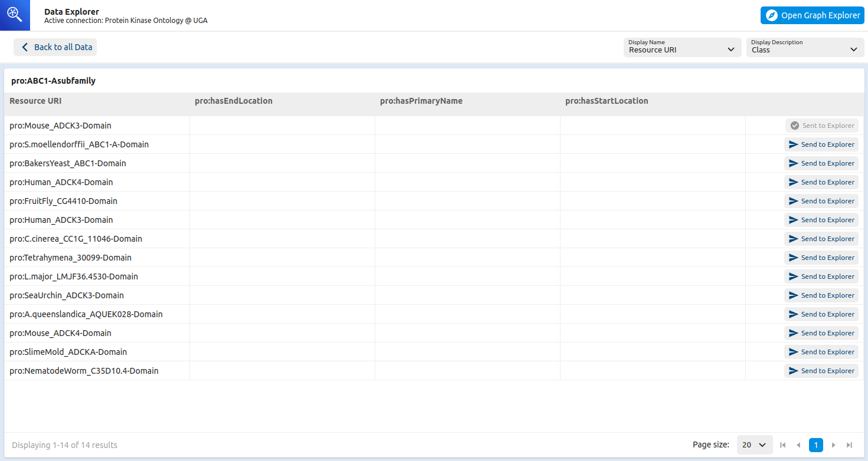The width and height of the screenshot is (868, 461).
Task: Send pro:Human_ADCK4-Domain to Explorer
Action: 821,182
